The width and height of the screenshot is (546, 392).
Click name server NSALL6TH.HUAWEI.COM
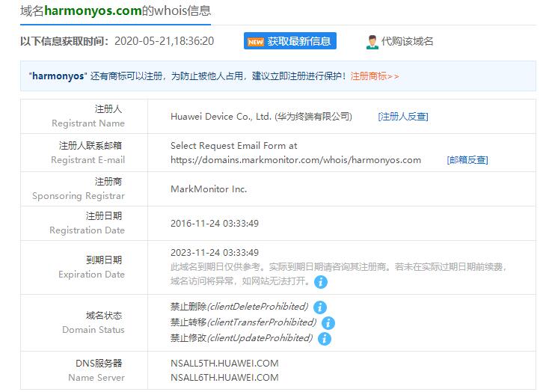click(224, 378)
